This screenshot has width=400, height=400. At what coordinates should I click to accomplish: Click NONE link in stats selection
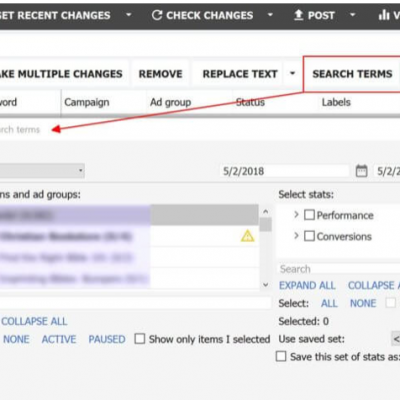(x=363, y=303)
